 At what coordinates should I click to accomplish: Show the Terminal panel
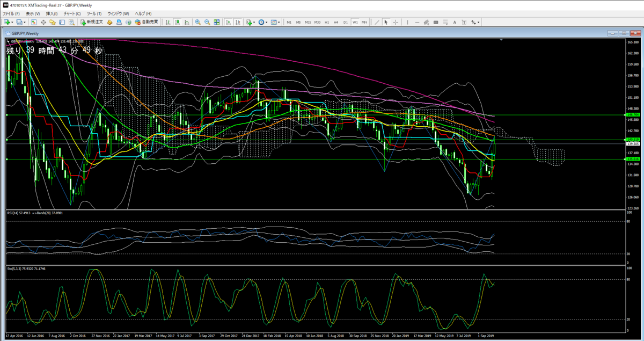(62, 22)
